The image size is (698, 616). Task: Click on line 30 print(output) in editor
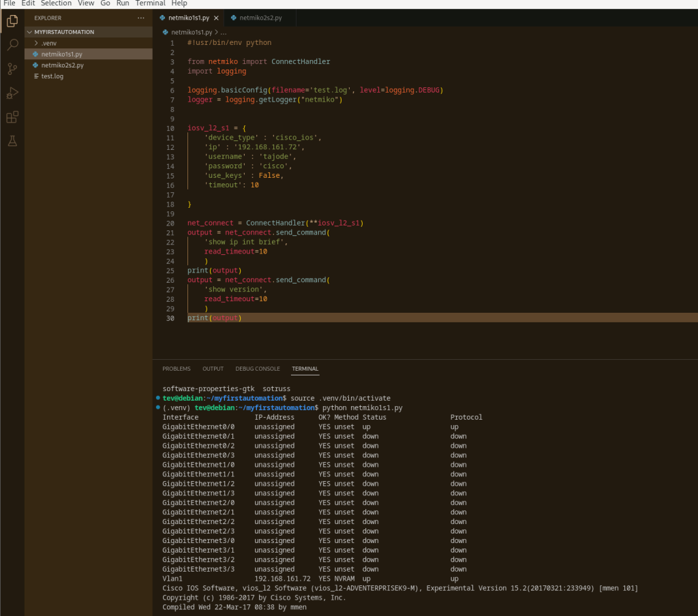tap(214, 318)
